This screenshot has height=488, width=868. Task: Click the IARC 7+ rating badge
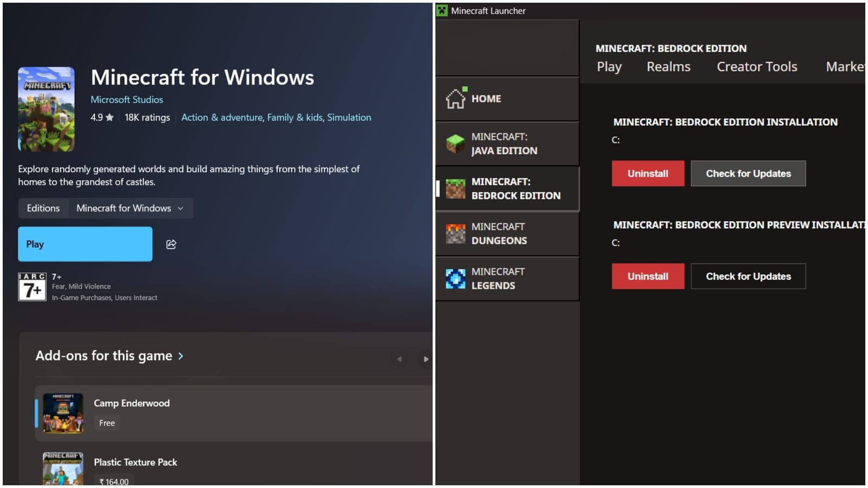click(x=32, y=287)
